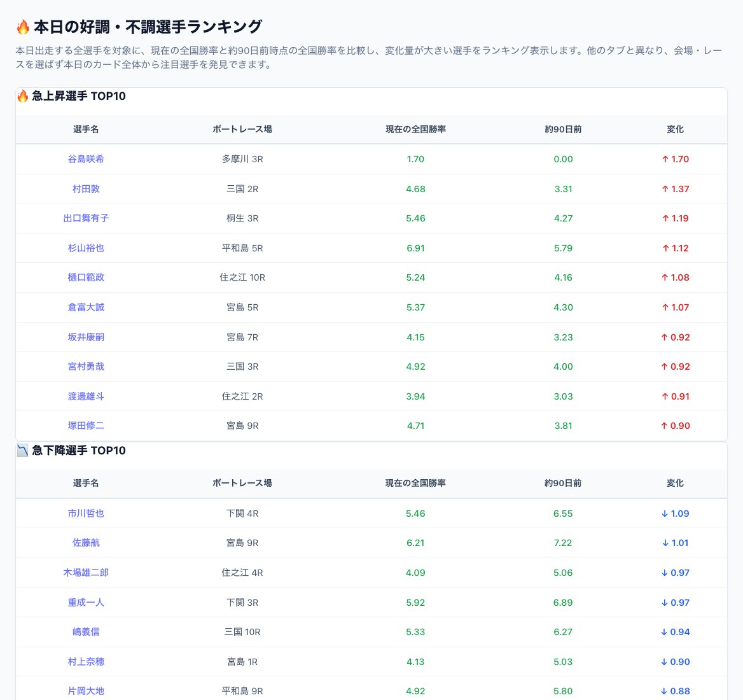Click the 0.00 rate from 90 days ago
This screenshot has width=743, height=700.
(563, 159)
